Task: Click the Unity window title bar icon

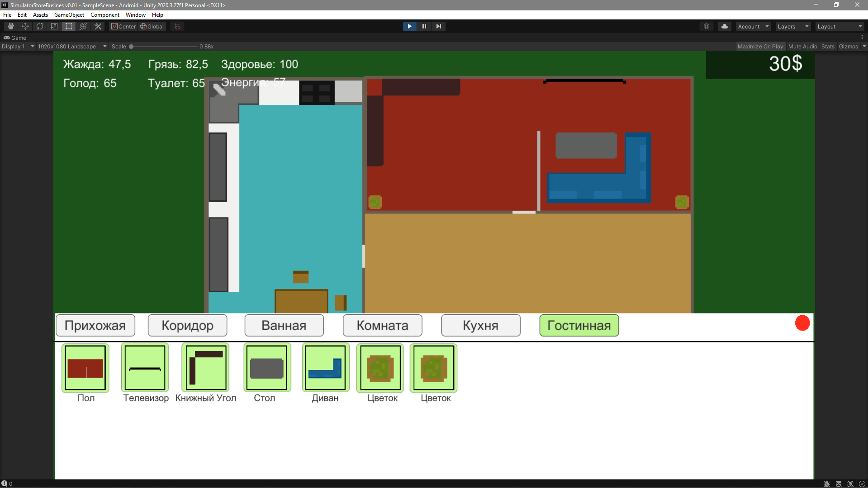Action: [5, 5]
